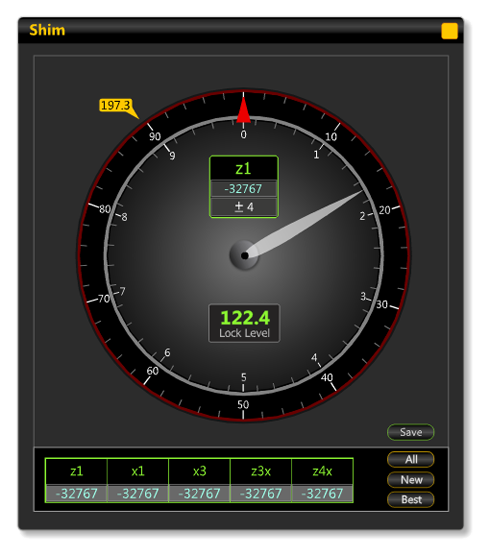Click the New shim set button
This screenshot has width=490, height=555.
(411, 480)
